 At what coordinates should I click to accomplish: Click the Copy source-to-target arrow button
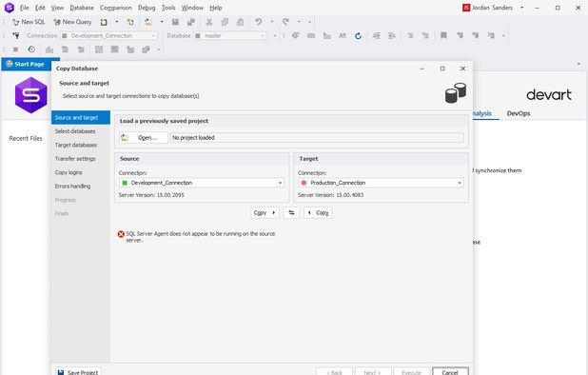pos(265,212)
